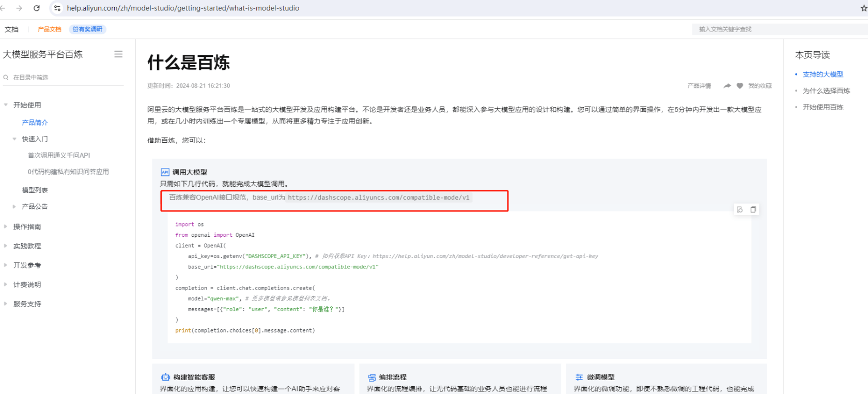Click the 微调模型 card title
The height and width of the screenshot is (394, 868).
pyautogui.click(x=600, y=377)
